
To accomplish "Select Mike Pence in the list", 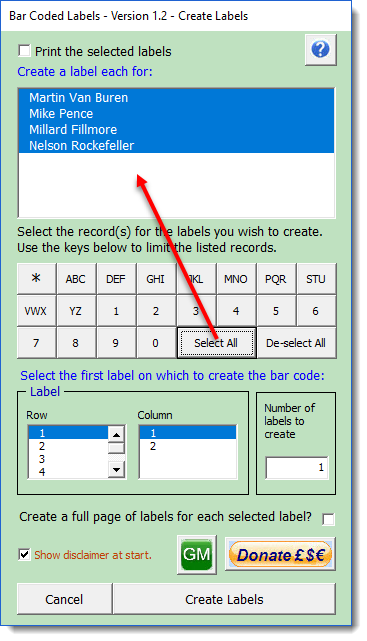I will click(x=176, y=113).
